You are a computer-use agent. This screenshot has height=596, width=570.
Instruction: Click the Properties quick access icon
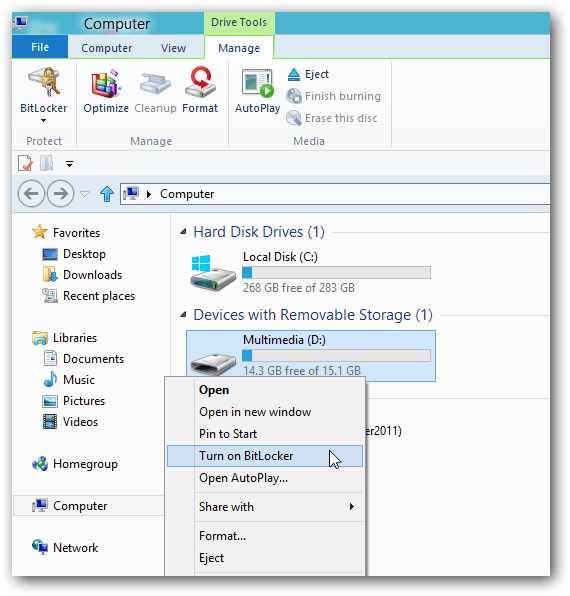click(x=25, y=163)
